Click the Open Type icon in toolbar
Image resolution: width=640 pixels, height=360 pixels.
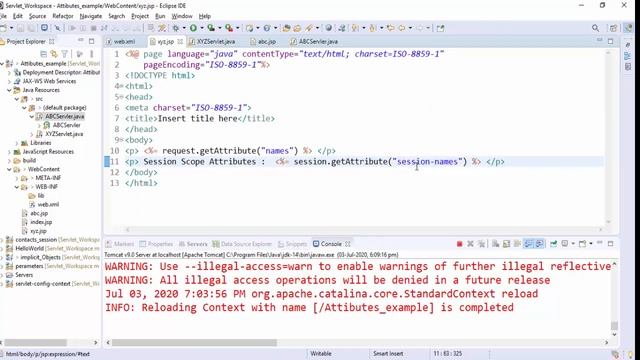[x=286, y=28]
